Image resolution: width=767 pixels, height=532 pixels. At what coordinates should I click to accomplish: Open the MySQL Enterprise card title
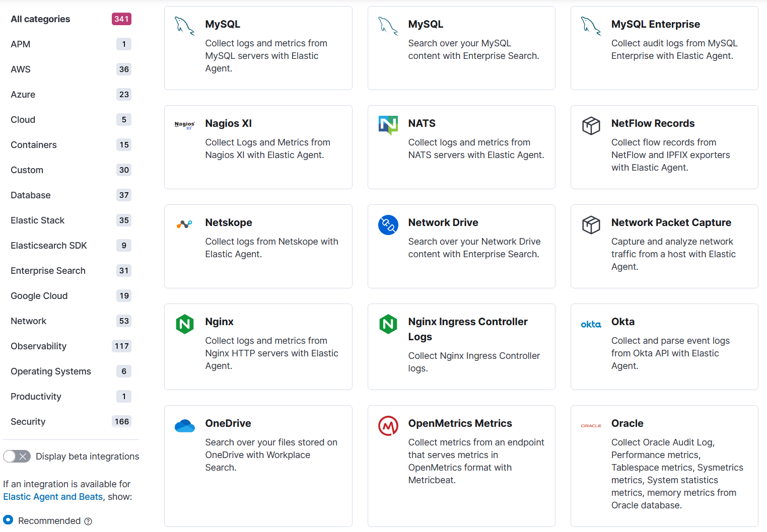click(656, 24)
